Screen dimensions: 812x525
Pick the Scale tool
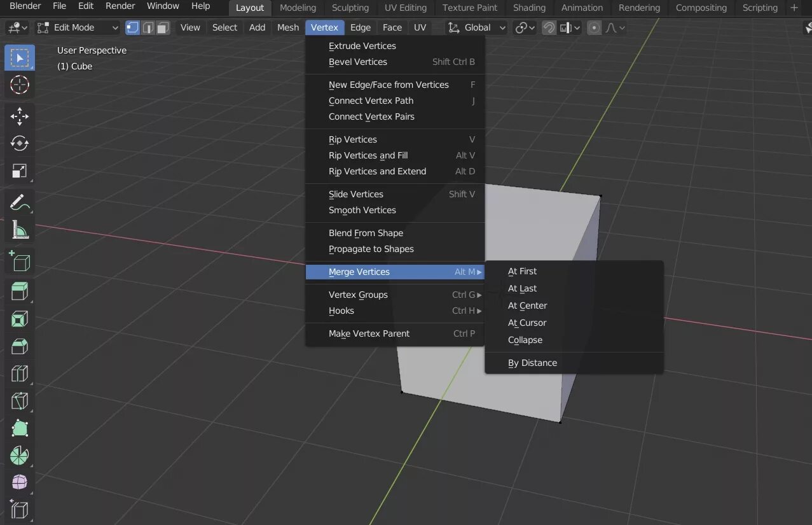[x=20, y=171]
